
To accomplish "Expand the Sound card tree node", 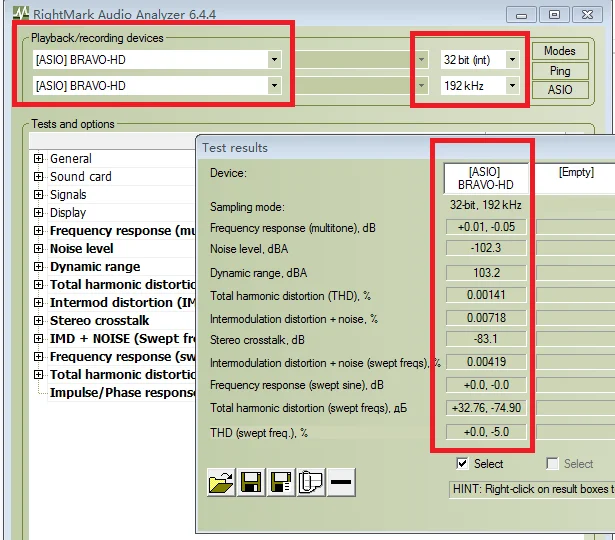I will pos(39,177).
